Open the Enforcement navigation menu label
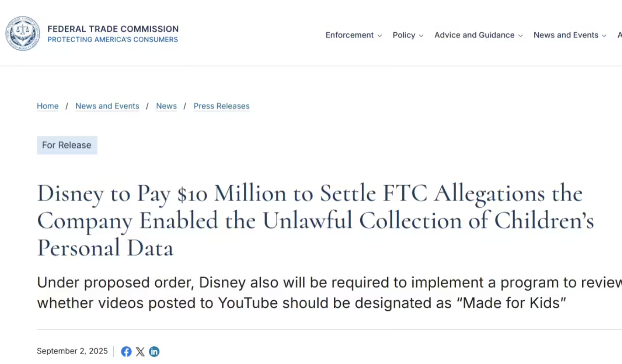This screenshot has height=364, width=622. click(x=349, y=35)
